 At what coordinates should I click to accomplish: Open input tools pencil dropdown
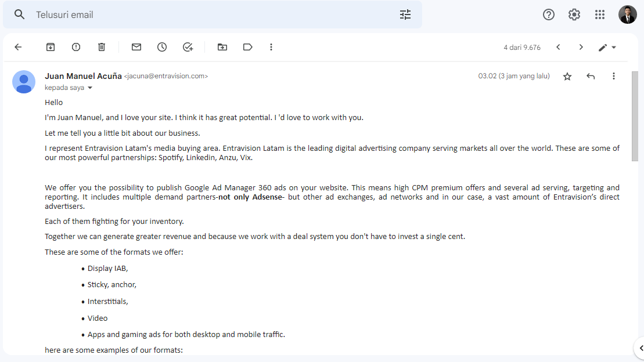607,48
